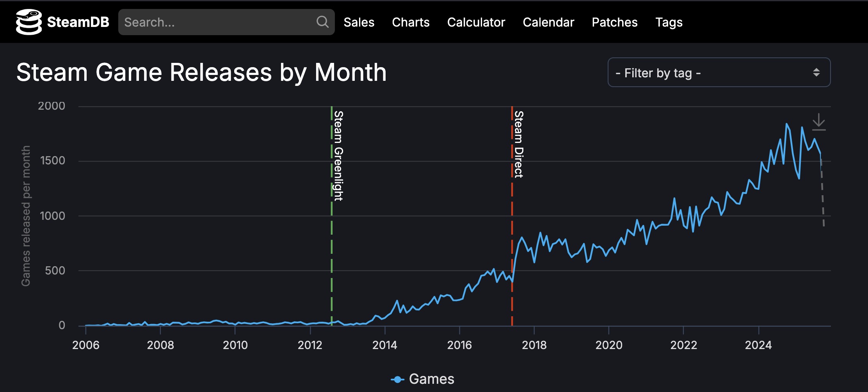Click the magnifier icon in search box

[x=322, y=22]
